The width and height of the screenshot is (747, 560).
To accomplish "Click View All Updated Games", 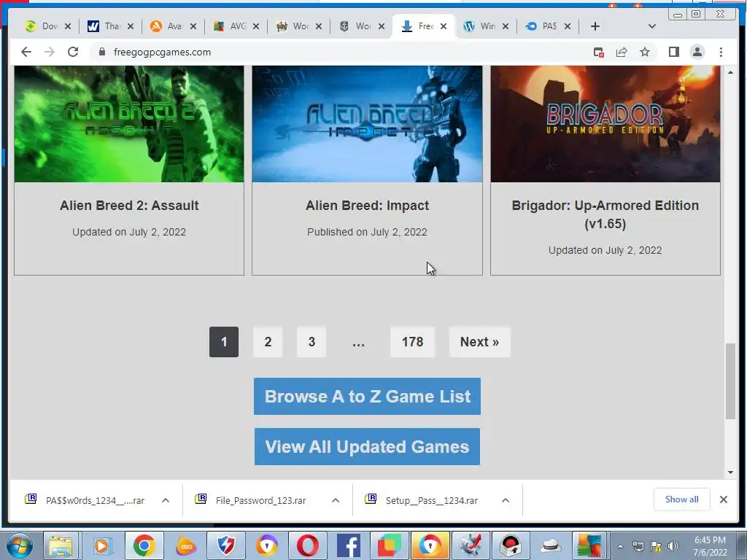I will tap(368, 447).
